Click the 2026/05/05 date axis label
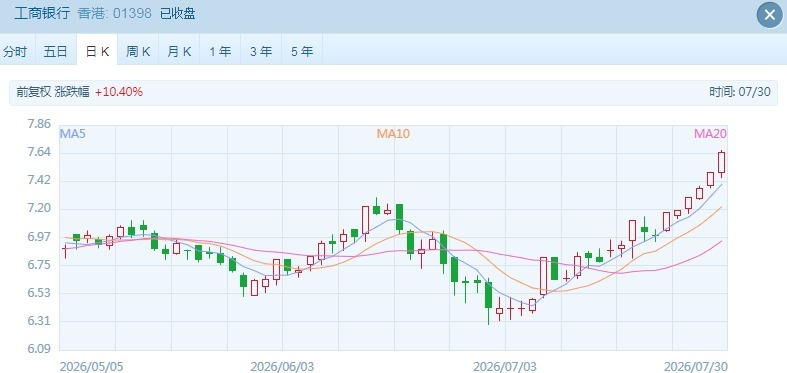Viewport: 787px width, 373px height. click(x=91, y=366)
